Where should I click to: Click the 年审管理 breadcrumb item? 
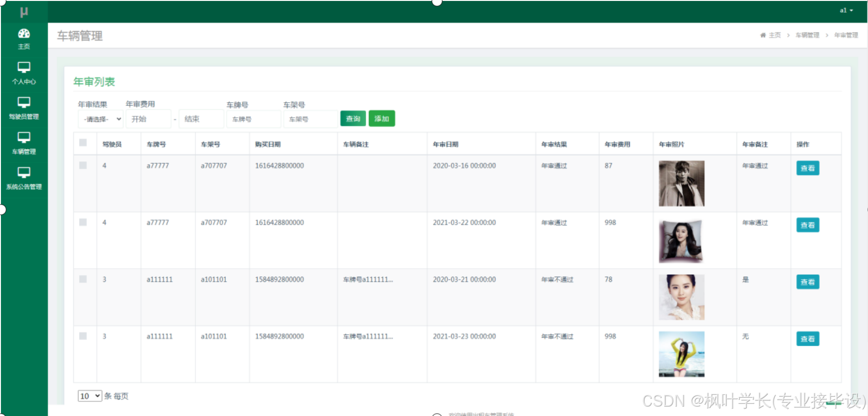point(846,35)
